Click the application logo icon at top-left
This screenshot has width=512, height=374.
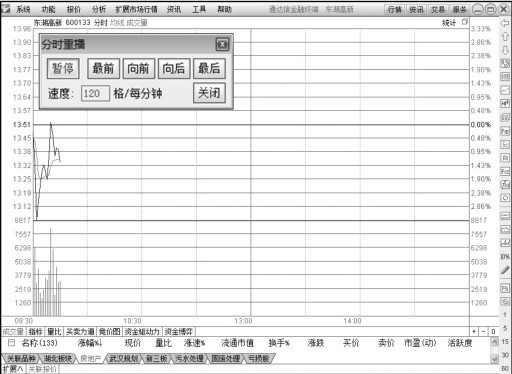(6, 9)
